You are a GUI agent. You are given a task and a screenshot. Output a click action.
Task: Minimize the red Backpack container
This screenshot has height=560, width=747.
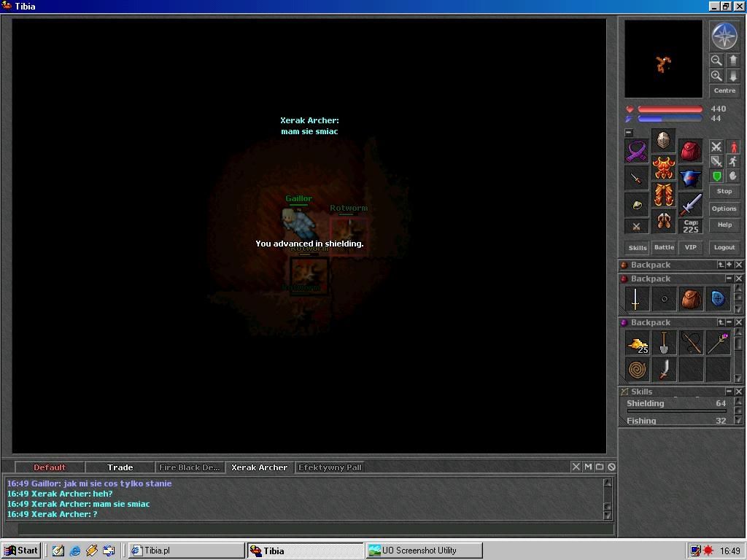(x=729, y=279)
